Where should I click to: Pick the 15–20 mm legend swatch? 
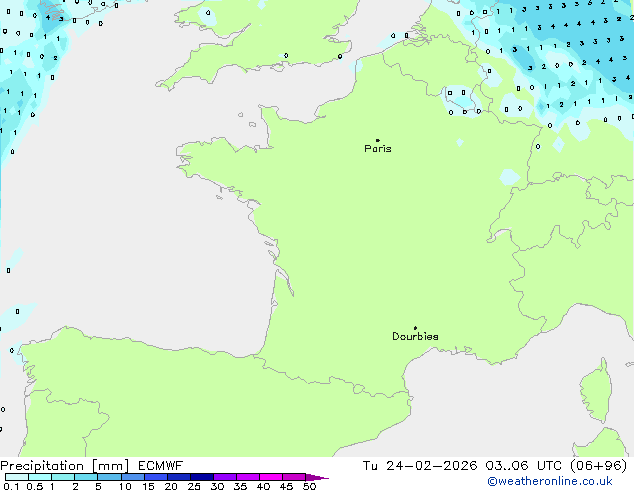[x=156, y=477]
